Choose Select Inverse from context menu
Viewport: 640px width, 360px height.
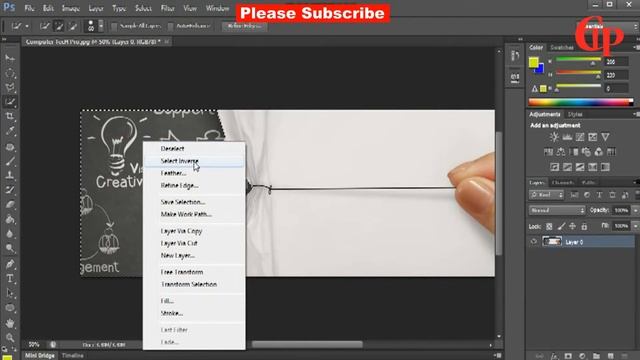[194, 161]
